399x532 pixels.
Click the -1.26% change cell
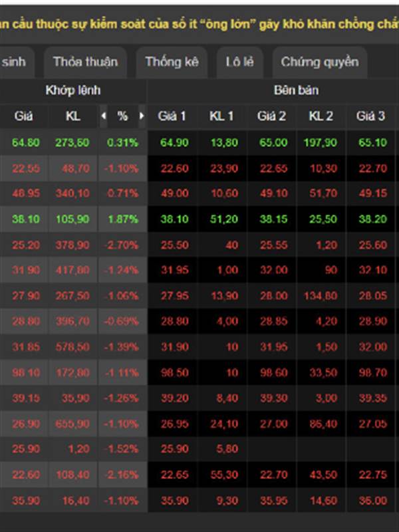(x=122, y=398)
